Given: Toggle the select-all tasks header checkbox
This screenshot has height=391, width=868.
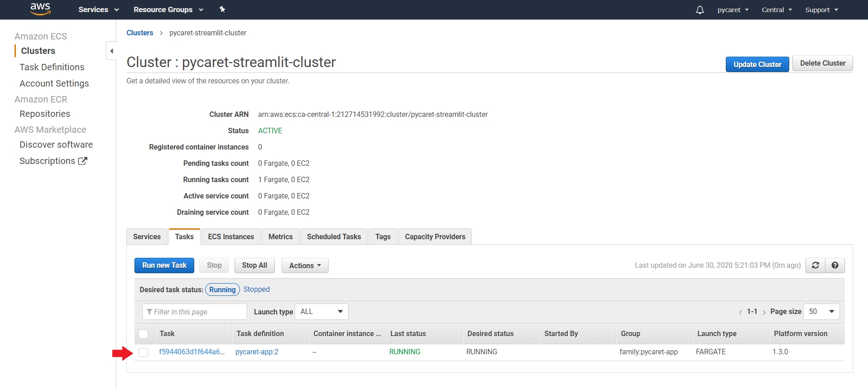Looking at the screenshot, I should 144,334.
